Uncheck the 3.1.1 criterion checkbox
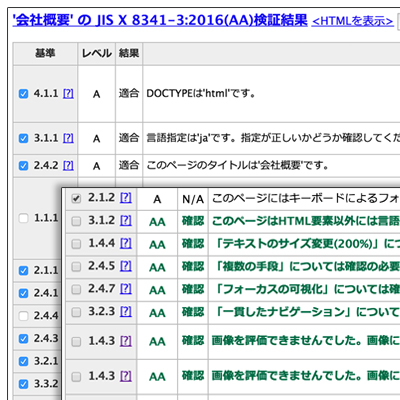 pyautogui.click(x=23, y=138)
